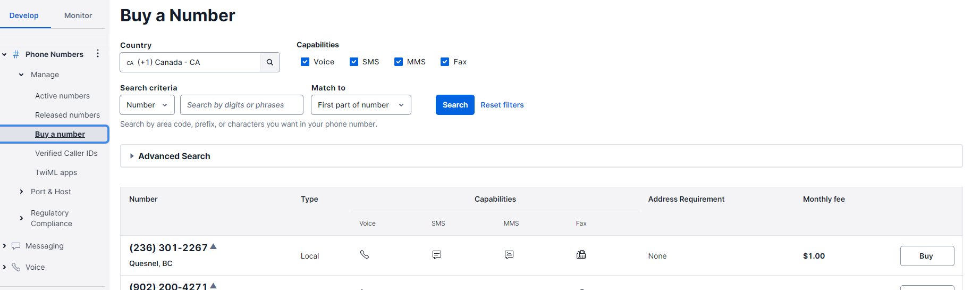Expand the Port & Host section

click(21, 192)
